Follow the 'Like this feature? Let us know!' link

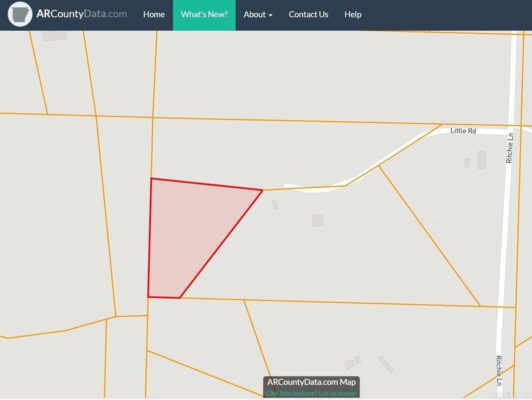(x=311, y=393)
